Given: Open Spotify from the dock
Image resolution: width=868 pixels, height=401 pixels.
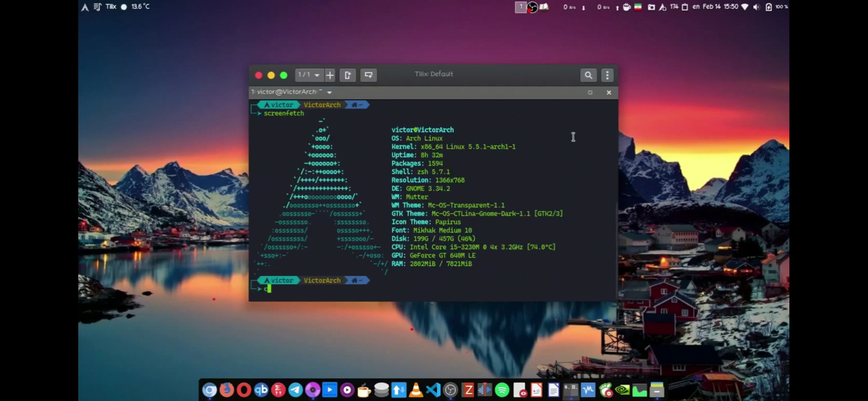Looking at the screenshot, I should pos(502,390).
